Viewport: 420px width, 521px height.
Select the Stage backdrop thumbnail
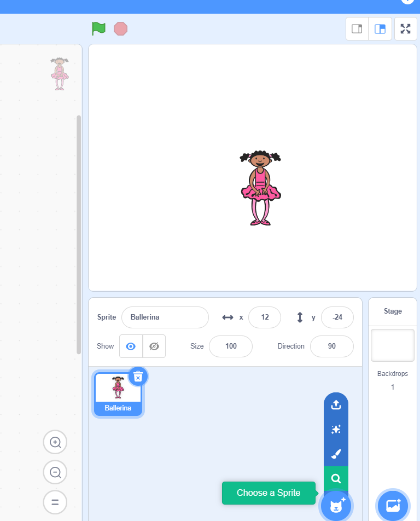pyautogui.click(x=393, y=345)
